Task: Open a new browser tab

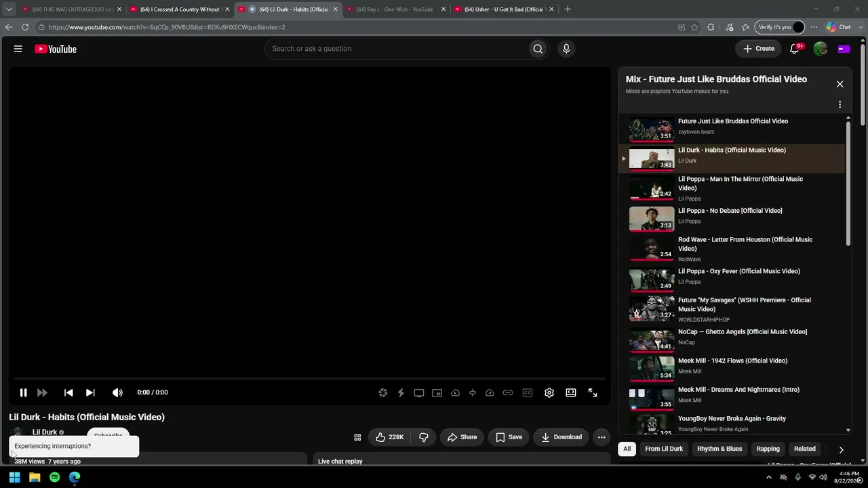Action: pos(568,9)
